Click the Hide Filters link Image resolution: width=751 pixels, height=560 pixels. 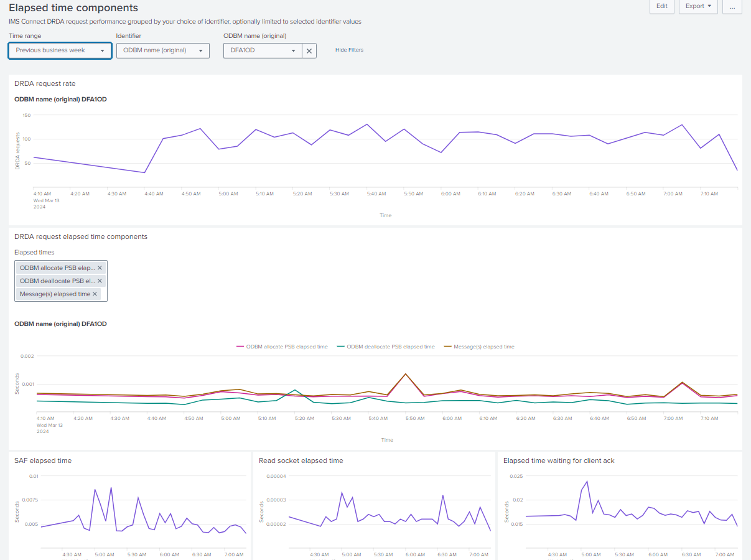click(x=349, y=50)
